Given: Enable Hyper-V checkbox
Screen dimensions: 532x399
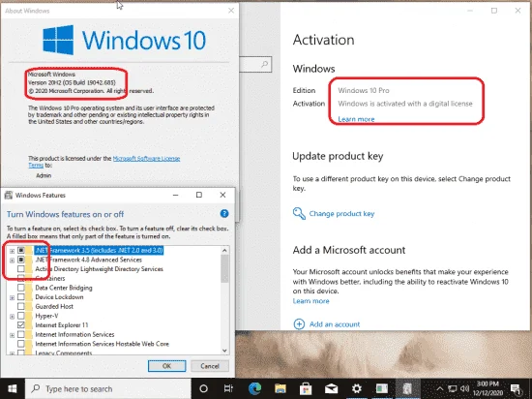Looking at the screenshot, I should [21, 316].
